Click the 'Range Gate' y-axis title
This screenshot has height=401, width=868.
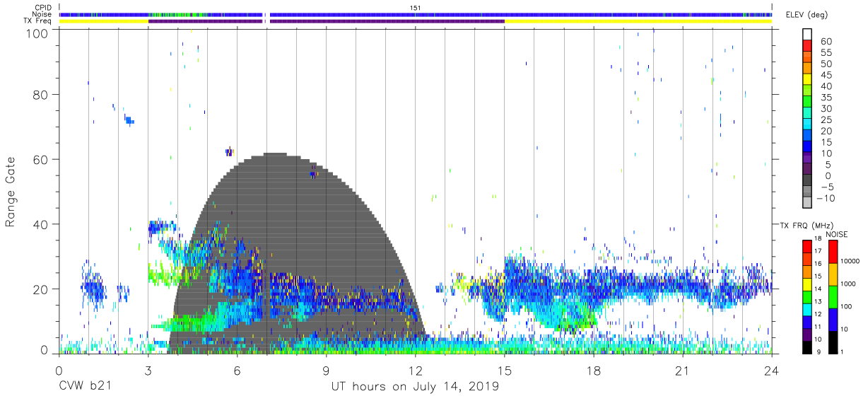11,192
